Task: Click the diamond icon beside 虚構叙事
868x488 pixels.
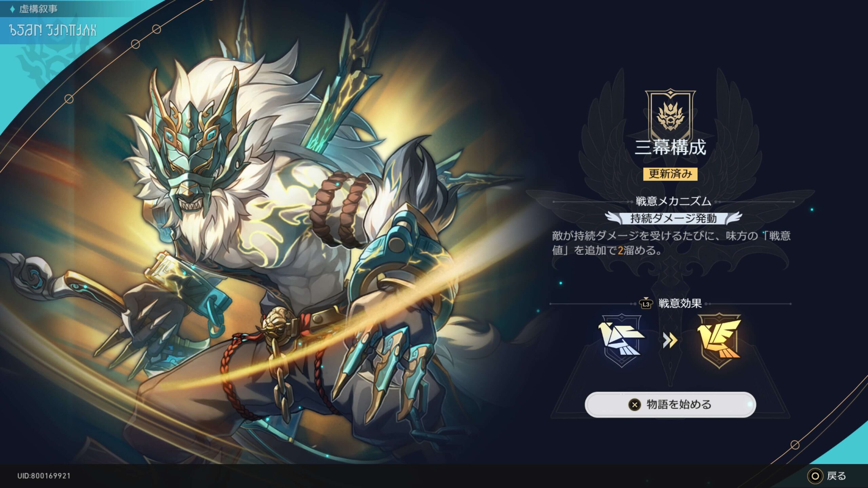Action: click(x=13, y=9)
